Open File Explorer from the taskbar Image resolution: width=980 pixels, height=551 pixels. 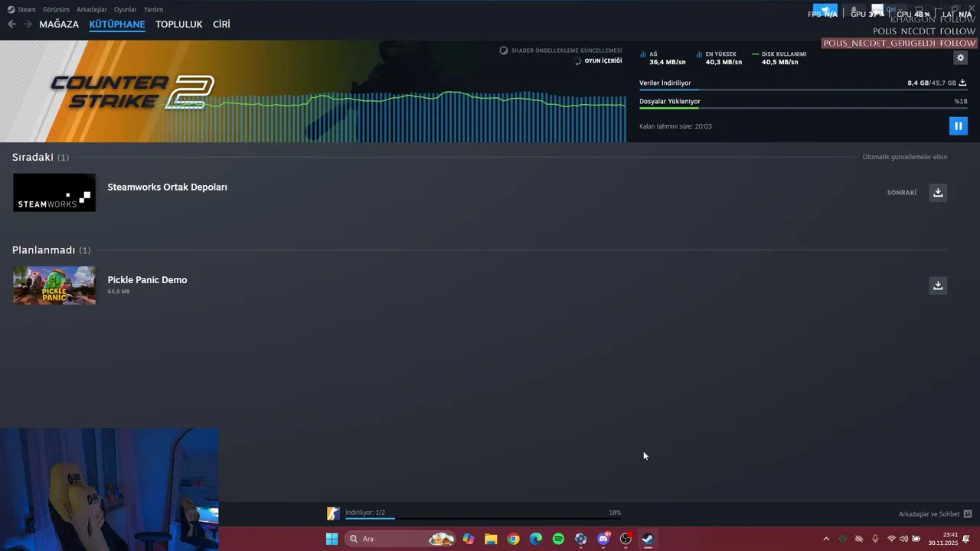(x=491, y=539)
